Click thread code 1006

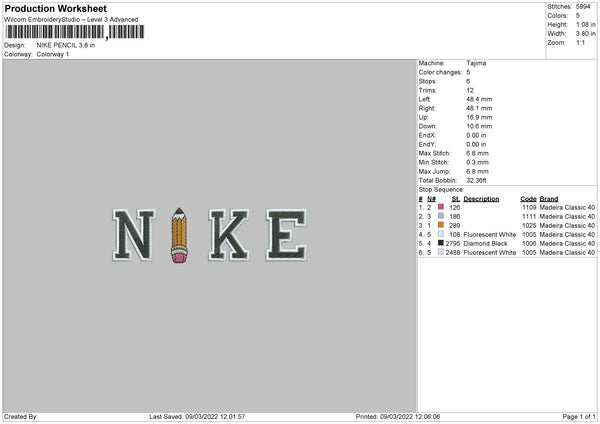coord(529,243)
